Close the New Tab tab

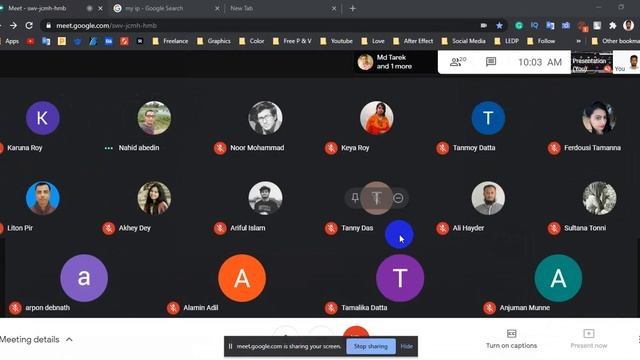click(x=334, y=8)
